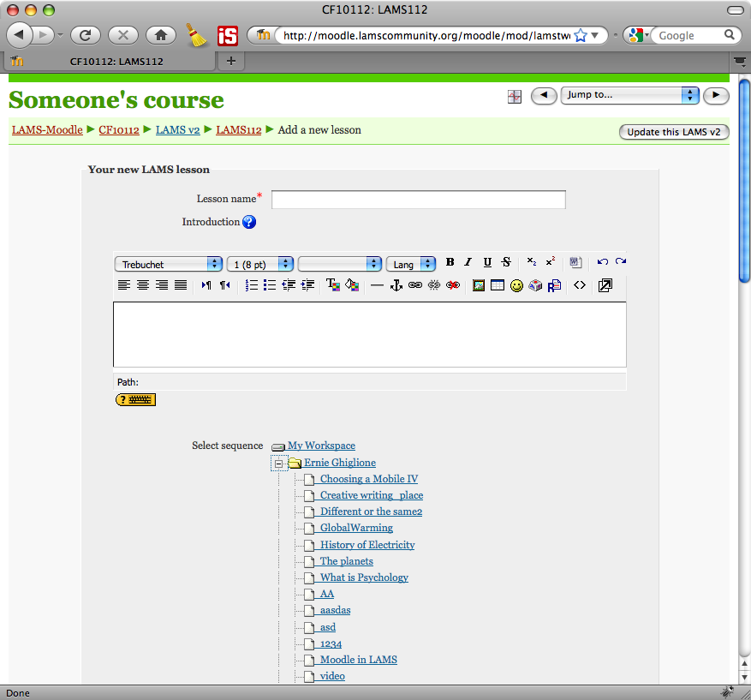Insert an image via editor toolbar
This screenshot has height=700, width=751.
coord(479,285)
